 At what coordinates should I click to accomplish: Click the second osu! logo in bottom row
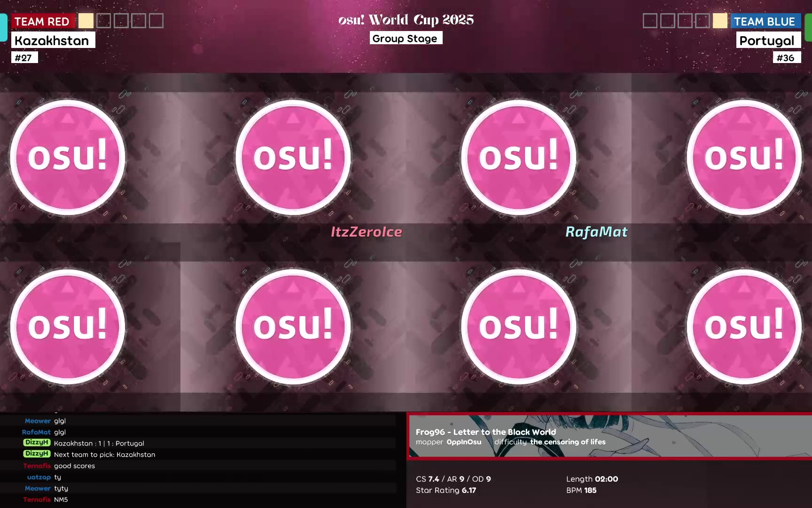coord(293,326)
